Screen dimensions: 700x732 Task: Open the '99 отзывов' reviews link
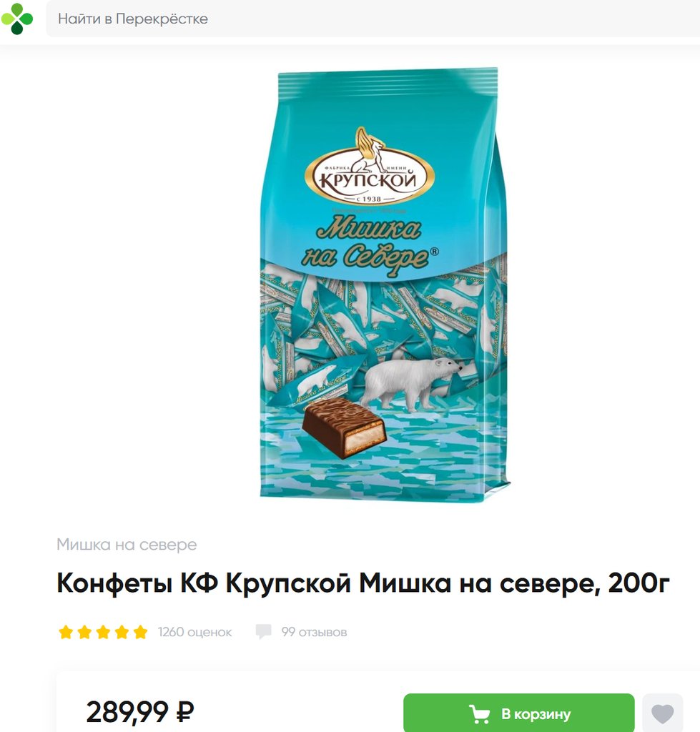click(314, 632)
